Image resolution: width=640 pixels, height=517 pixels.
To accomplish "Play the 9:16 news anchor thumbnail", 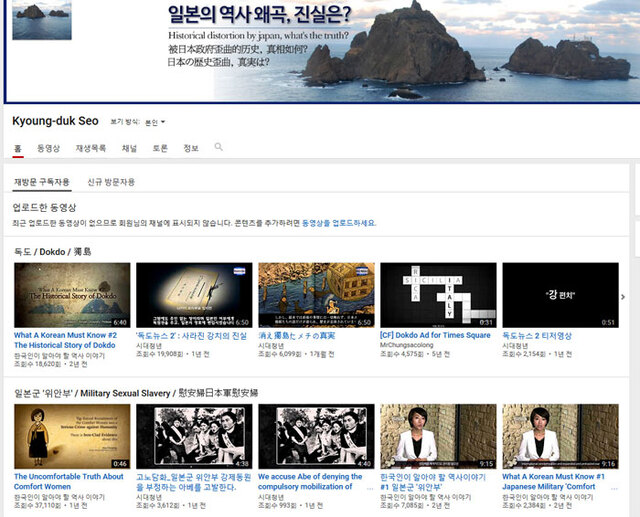I will click(560, 437).
